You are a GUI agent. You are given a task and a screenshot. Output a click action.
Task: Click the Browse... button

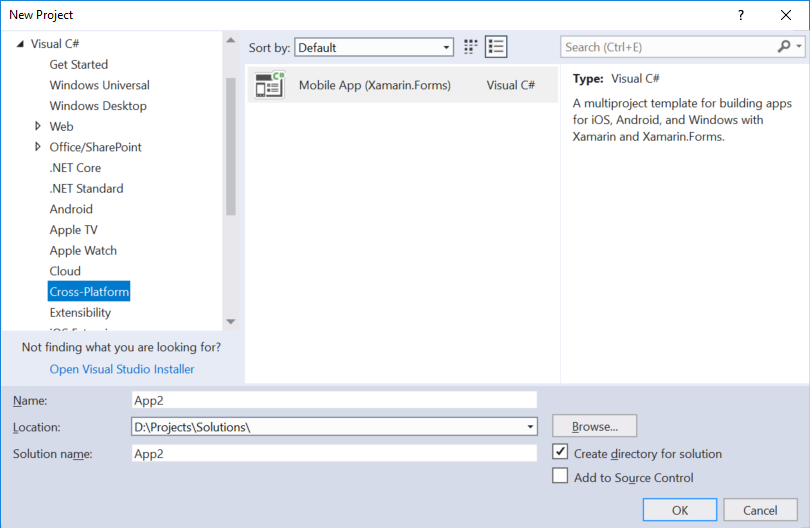[x=595, y=426]
